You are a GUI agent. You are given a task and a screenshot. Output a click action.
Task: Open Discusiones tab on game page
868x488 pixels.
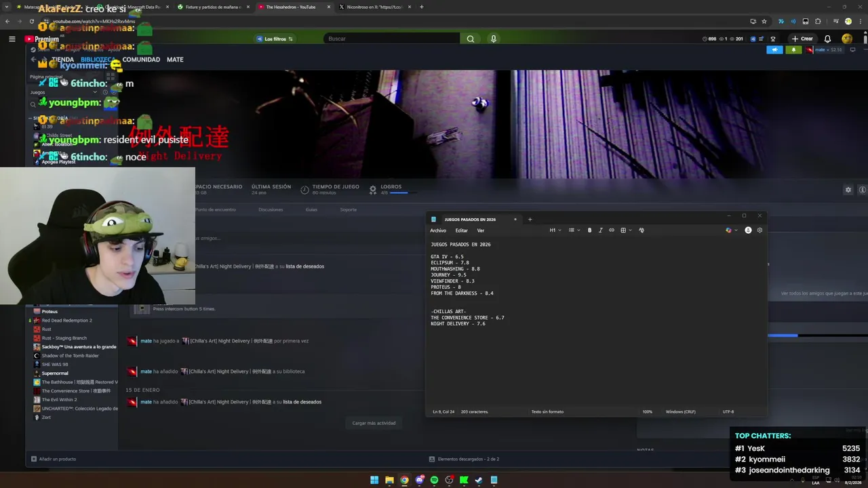(271, 209)
